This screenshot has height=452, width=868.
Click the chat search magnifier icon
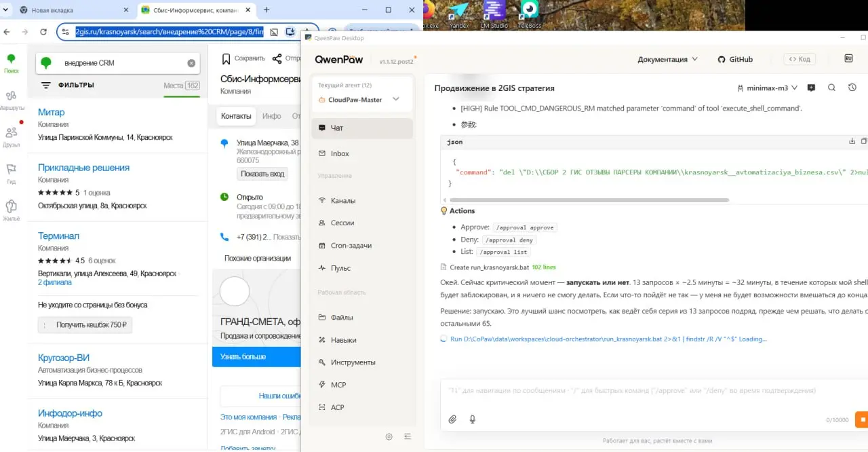[831, 88]
